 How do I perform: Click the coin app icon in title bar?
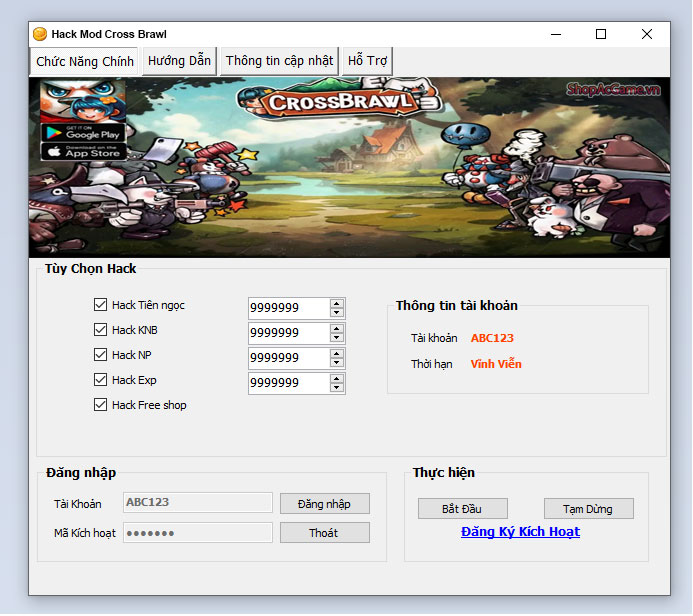point(40,34)
